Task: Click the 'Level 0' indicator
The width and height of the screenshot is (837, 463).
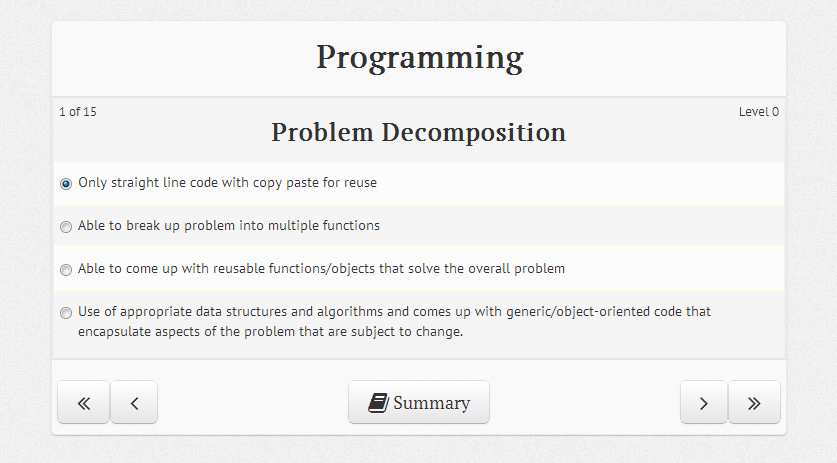Action: (759, 112)
